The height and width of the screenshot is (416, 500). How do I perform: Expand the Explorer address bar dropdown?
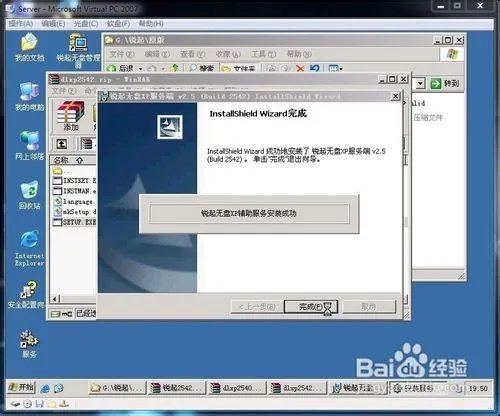click(420, 83)
